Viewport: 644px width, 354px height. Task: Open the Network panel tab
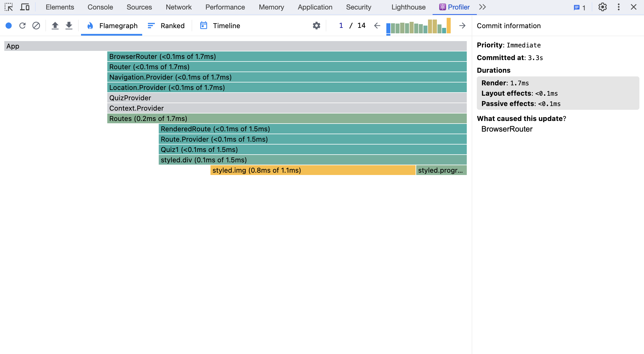tap(178, 7)
